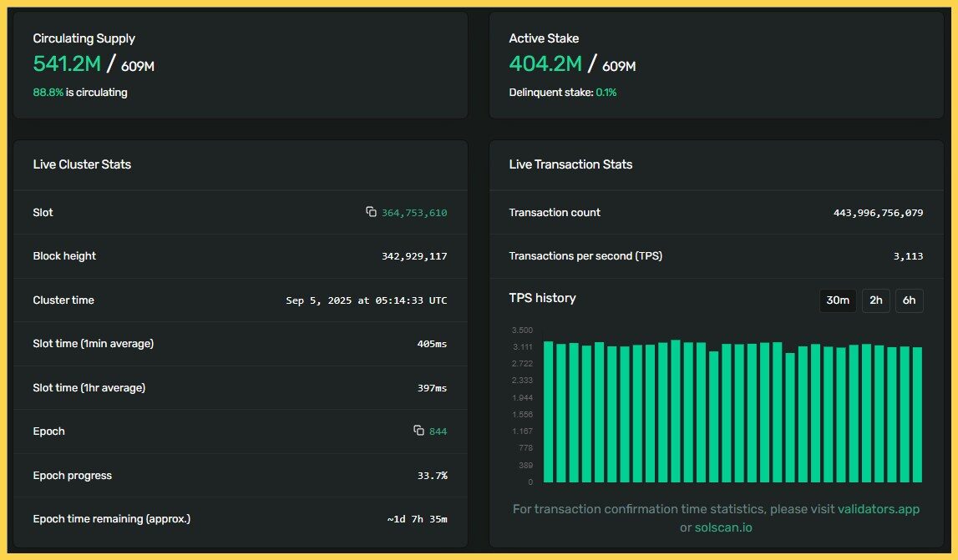Open the slot 364,753,610 link
Image resolution: width=958 pixels, height=560 pixels.
414,213
